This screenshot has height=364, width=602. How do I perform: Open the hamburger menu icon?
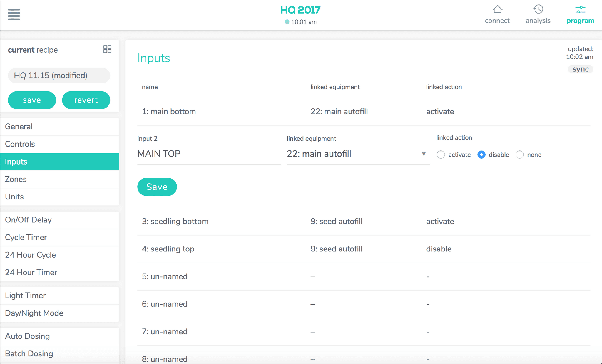(x=14, y=14)
